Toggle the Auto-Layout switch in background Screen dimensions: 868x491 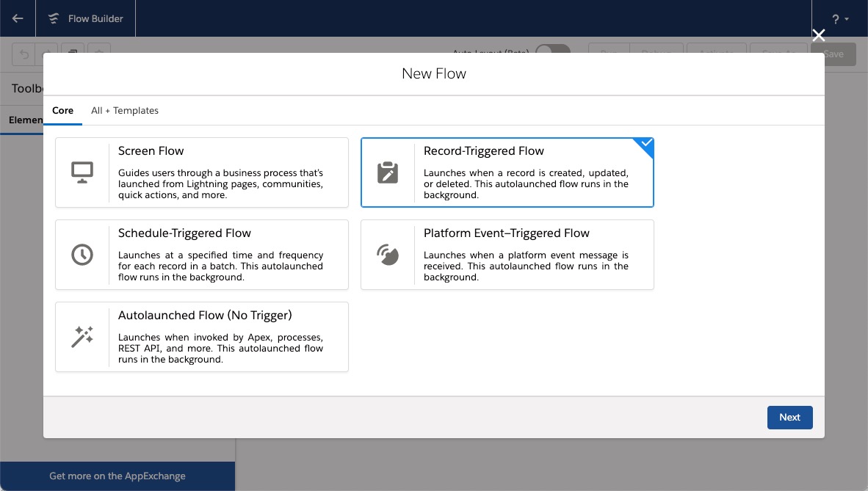552,48
